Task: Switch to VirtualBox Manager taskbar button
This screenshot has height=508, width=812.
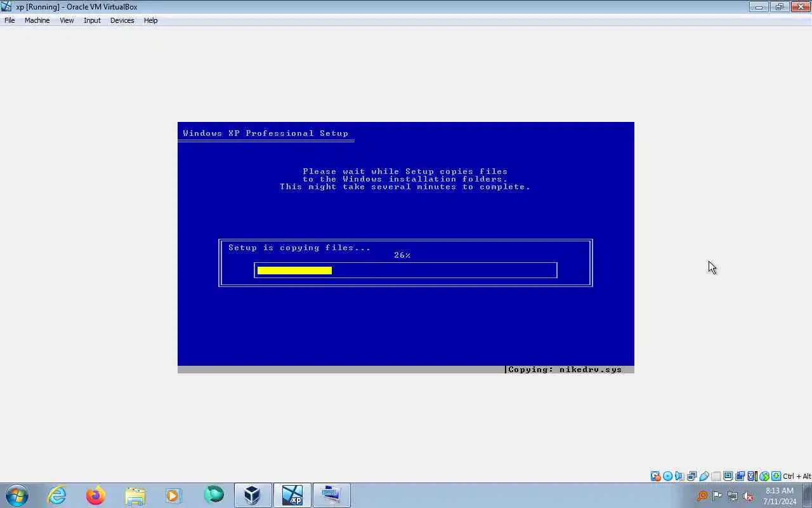Action: (x=252, y=495)
